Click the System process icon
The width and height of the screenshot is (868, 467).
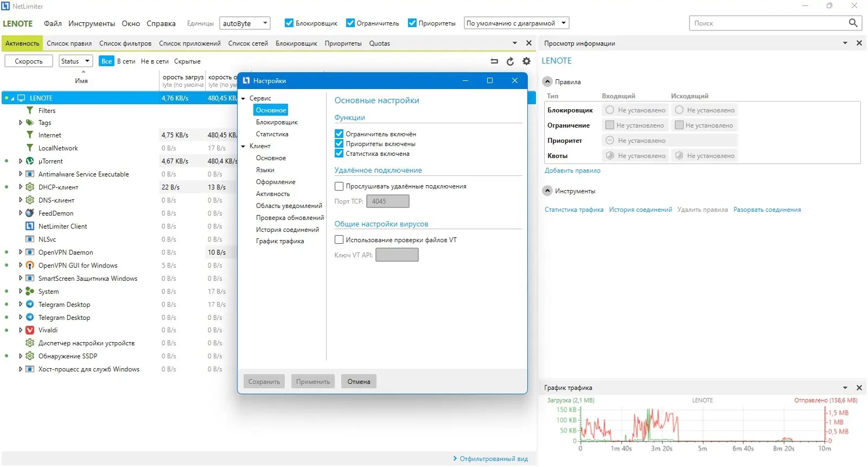(30, 292)
